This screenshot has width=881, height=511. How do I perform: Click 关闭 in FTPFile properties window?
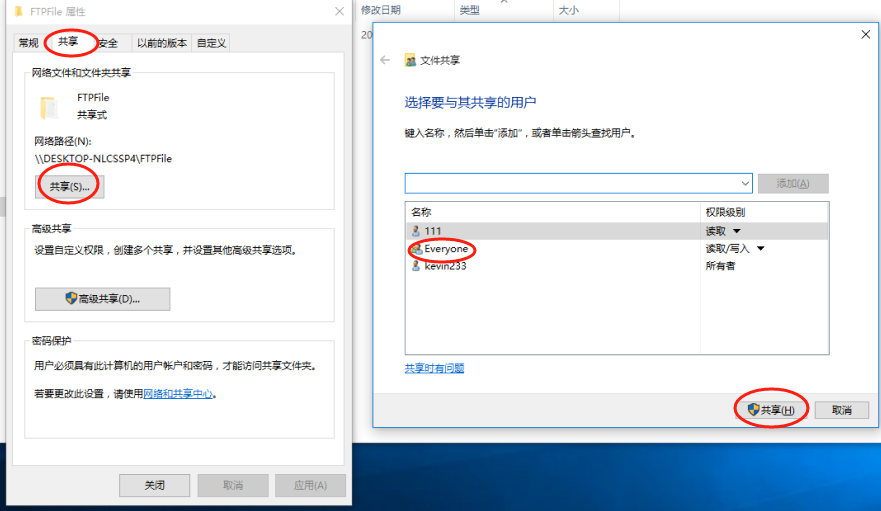[155, 485]
